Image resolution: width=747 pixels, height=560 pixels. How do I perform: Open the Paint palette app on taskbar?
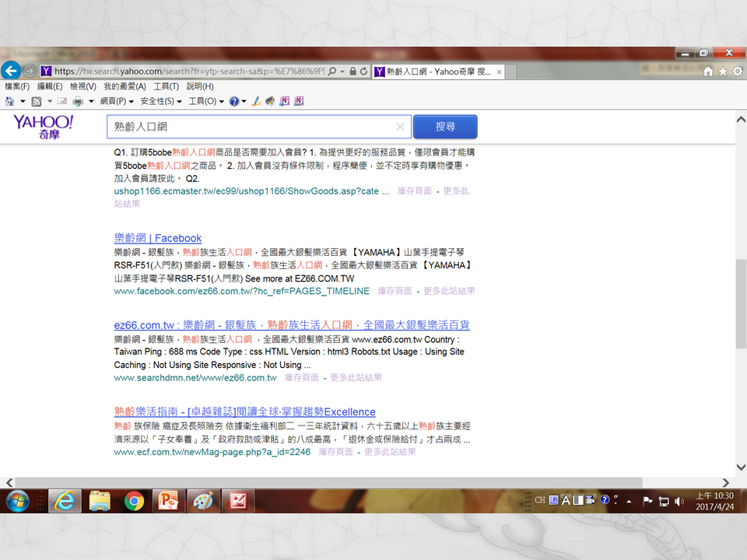tap(203, 501)
